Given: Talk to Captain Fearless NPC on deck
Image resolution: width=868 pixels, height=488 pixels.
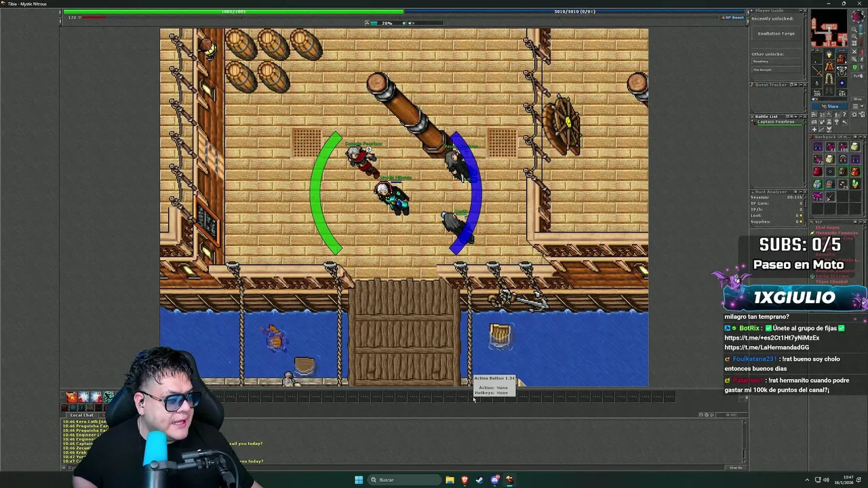Looking at the screenshot, I should 361,160.
